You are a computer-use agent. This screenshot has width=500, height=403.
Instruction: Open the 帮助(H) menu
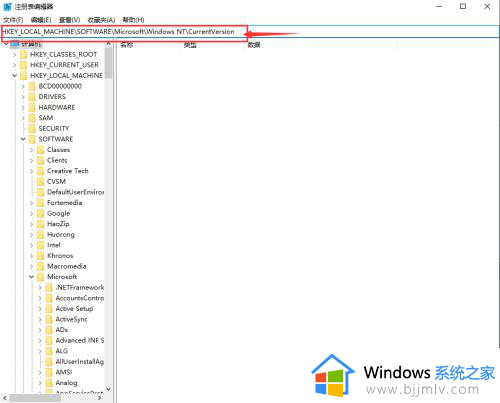[x=133, y=20]
